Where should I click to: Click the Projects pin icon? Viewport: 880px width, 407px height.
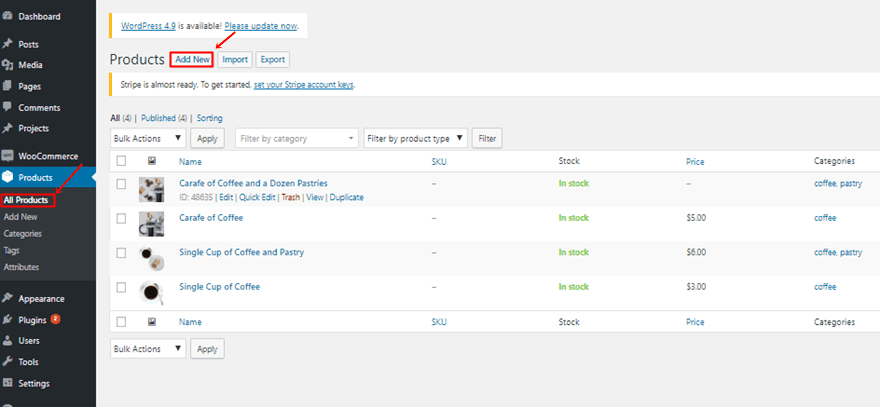tap(7, 129)
